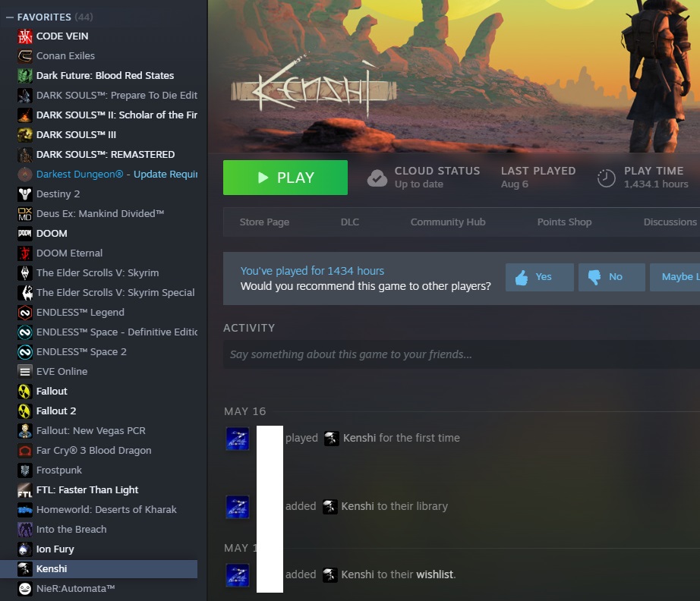The height and width of the screenshot is (601, 700).
Task: Click the EVE Online icon
Action: 25,371
